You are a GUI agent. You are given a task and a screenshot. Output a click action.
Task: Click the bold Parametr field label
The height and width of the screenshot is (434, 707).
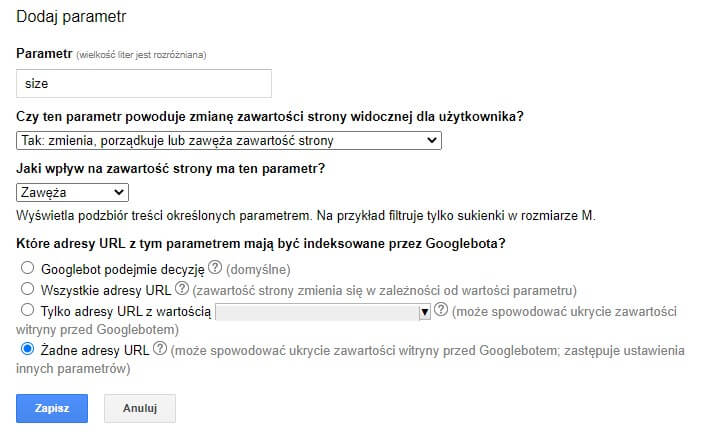(44, 52)
